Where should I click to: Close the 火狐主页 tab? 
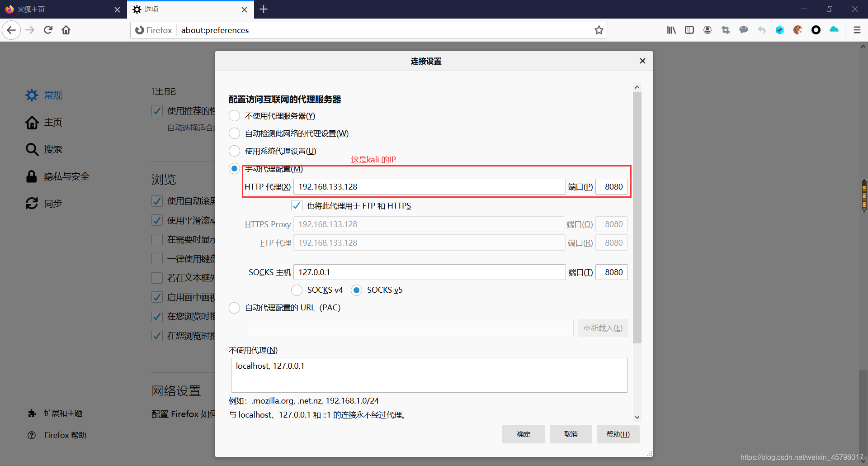[x=117, y=10]
